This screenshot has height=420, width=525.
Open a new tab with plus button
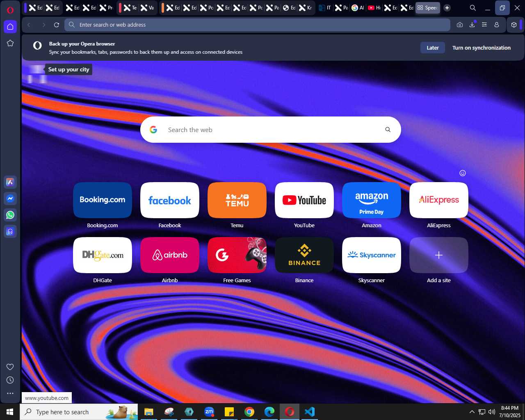point(447,8)
